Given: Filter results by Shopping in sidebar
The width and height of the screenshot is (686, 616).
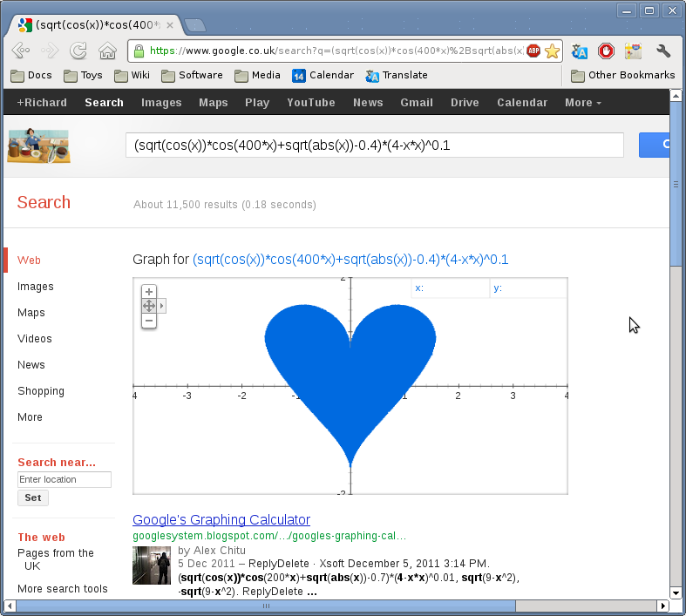Looking at the screenshot, I should coord(41,391).
